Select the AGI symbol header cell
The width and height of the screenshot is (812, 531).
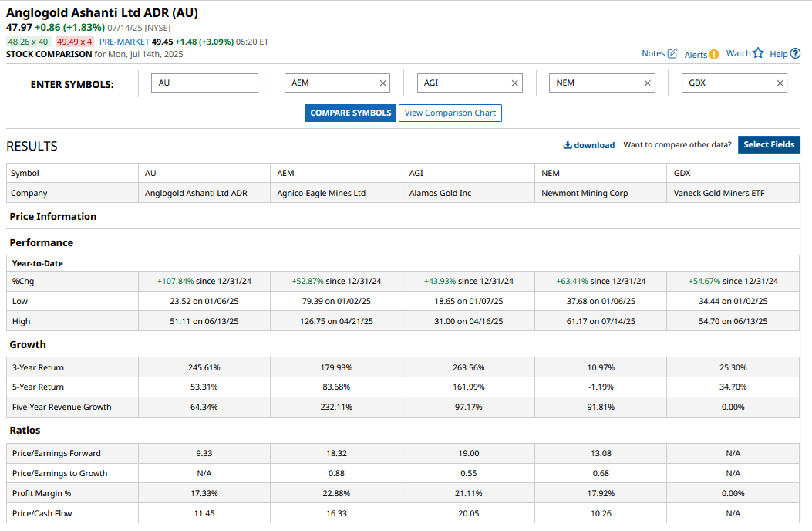coord(469,173)
